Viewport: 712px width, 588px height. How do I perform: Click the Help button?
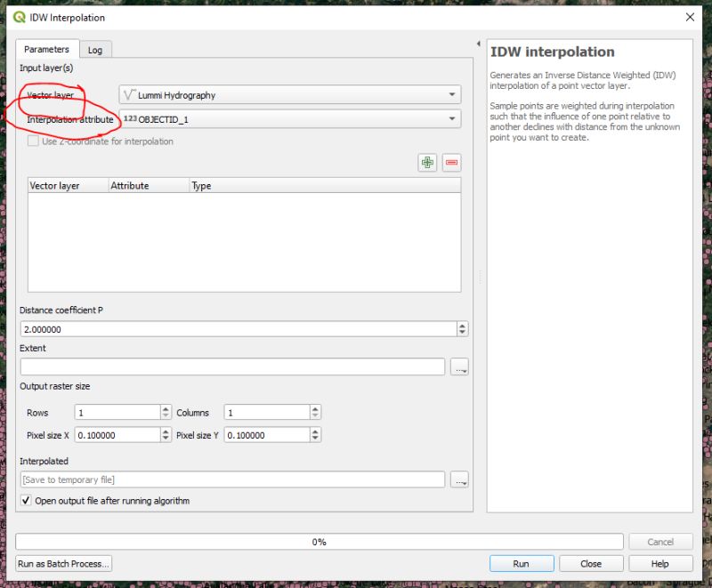click(x=661, y=563)
